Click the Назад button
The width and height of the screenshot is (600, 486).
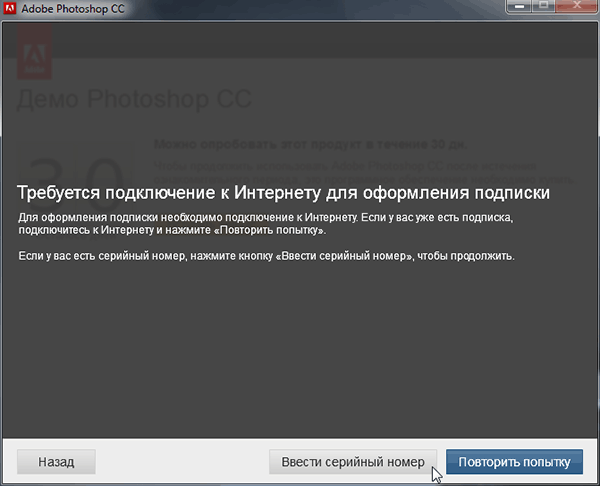[x=56, y=462]
